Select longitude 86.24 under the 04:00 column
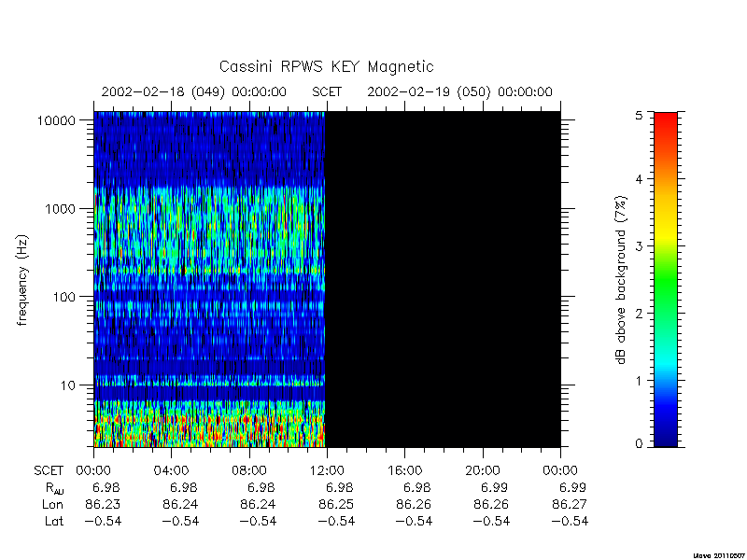 click(180, 504)
